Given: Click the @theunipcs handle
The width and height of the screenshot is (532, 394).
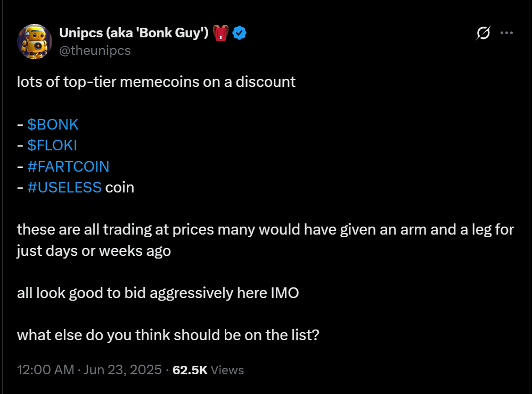Looking at the screenshot, I should [95, 51].
